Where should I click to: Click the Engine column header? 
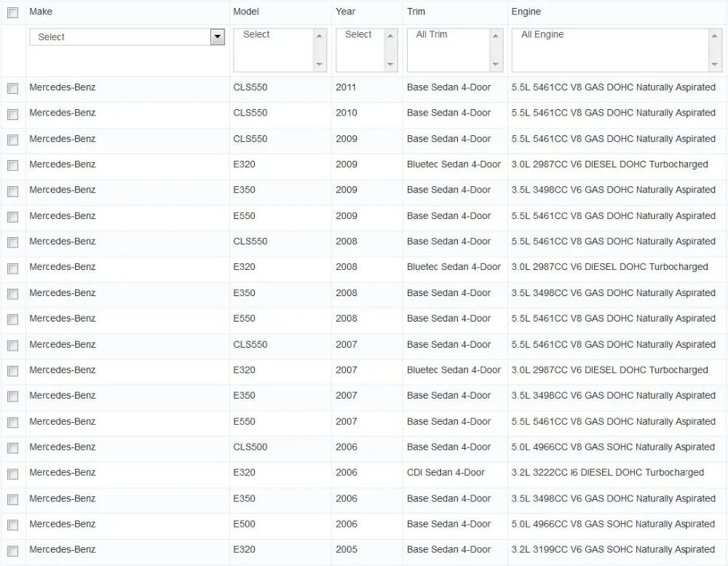point(526,12)
